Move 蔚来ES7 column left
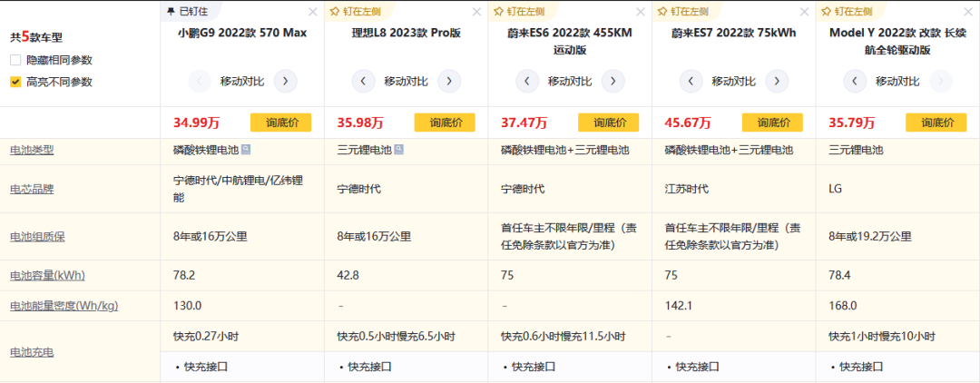The height and width of the screenshot is (383, 980). point(691,81)
